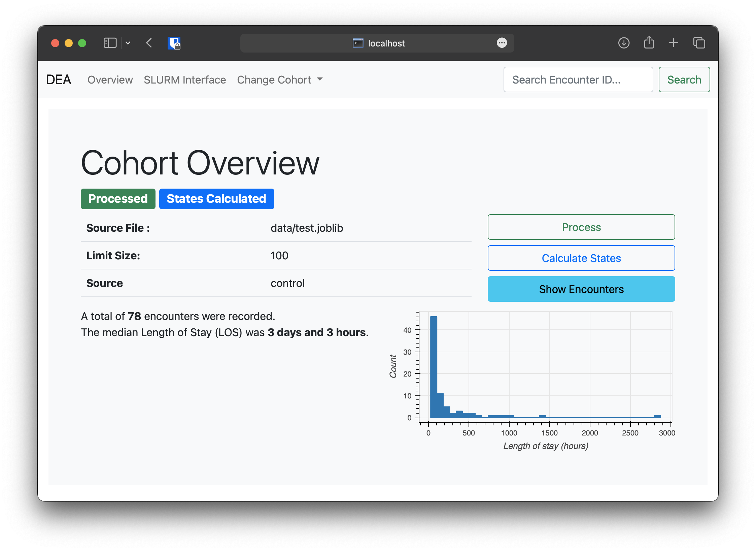This screenshot has height=551, width=756.
Task: Open the SLURM Interface nav link
Action: tap(185, 80)
